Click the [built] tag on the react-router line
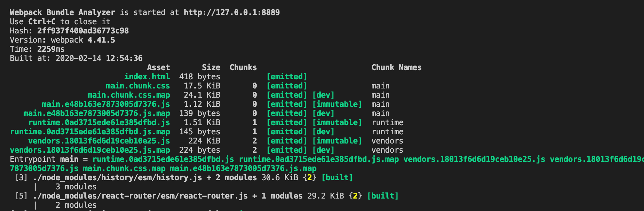The image size is (644, 211). pos(383,196)
